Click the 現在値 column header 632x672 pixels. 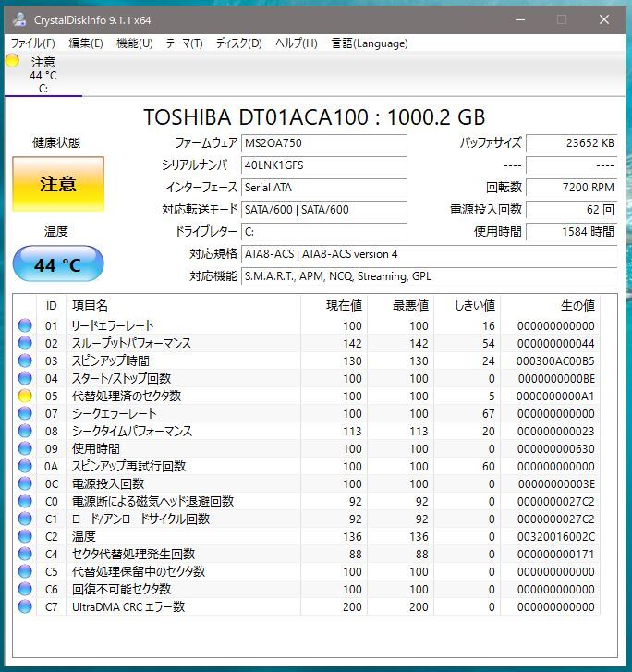point(334,306)
